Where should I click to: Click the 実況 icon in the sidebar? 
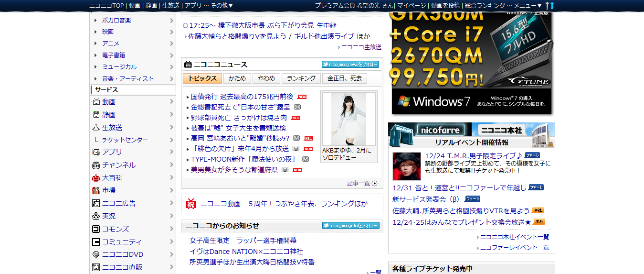tap(96, 216)
